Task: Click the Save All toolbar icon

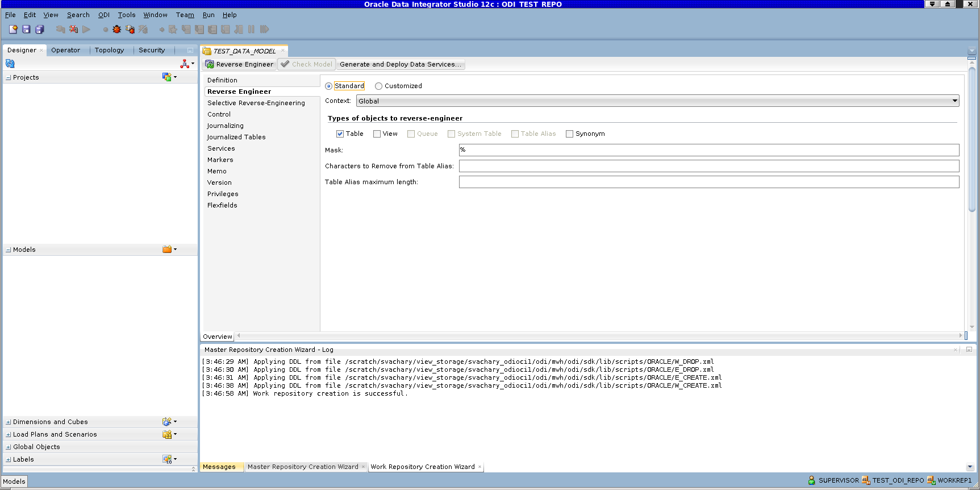Action: coord(40,29)
